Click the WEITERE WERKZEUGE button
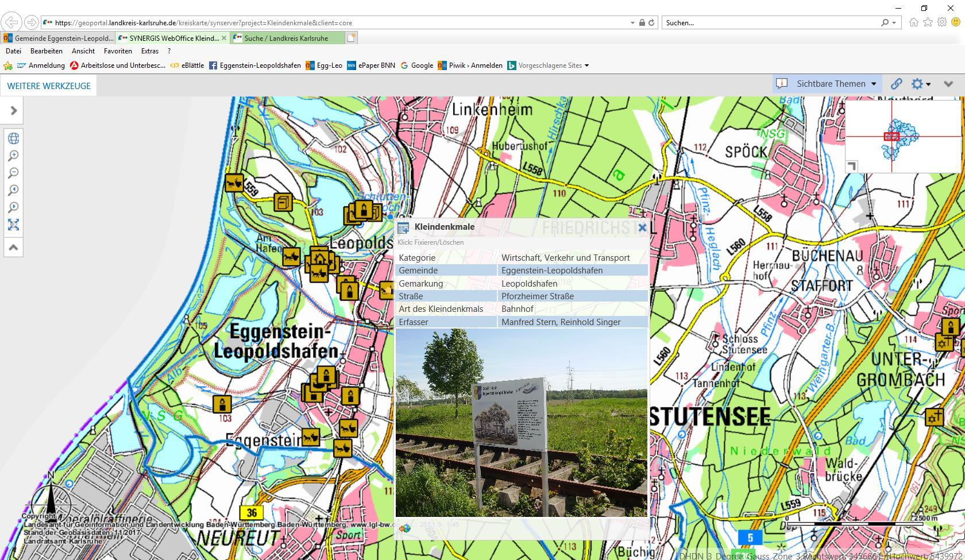 (49, 86)
